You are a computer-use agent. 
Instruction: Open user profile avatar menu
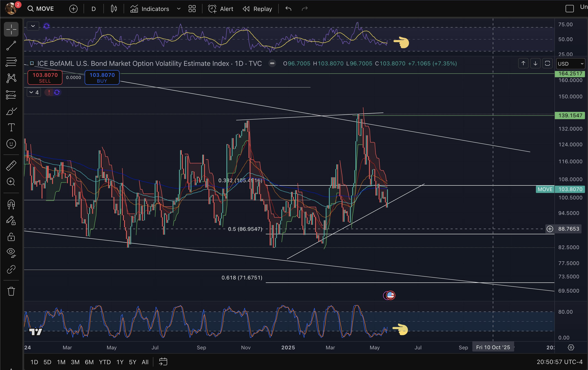coord(11,8)
